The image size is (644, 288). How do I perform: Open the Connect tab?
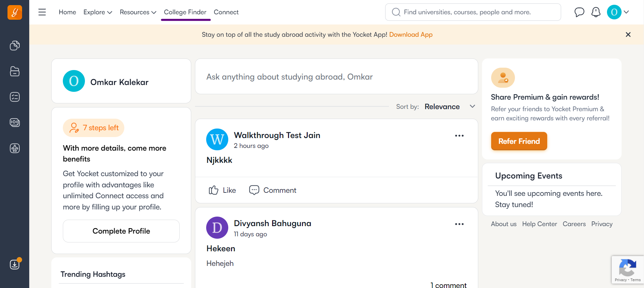(226, 12)
